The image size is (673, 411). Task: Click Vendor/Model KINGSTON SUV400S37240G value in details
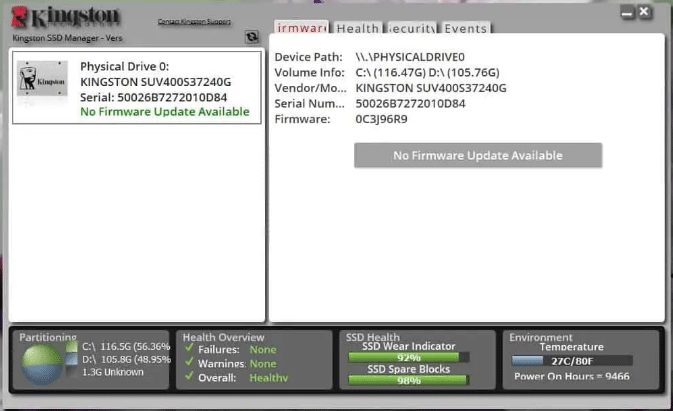[431, 88]
